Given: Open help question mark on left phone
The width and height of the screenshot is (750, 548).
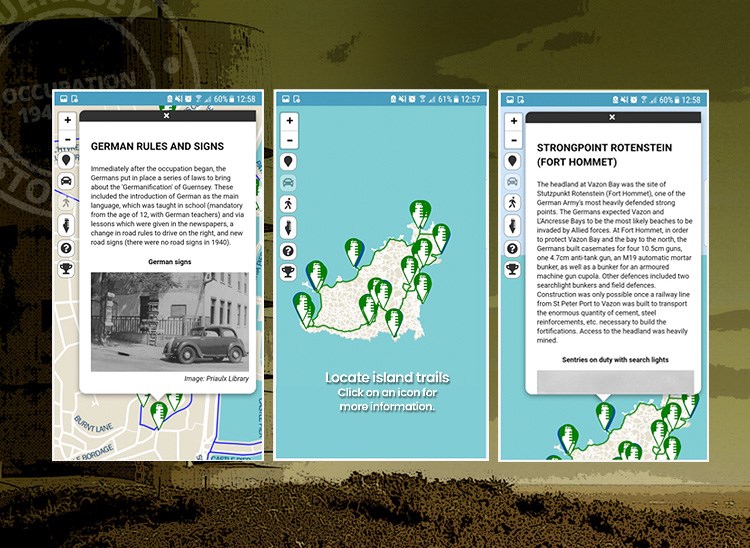Looking at the screenshot, I should point(66,248).
